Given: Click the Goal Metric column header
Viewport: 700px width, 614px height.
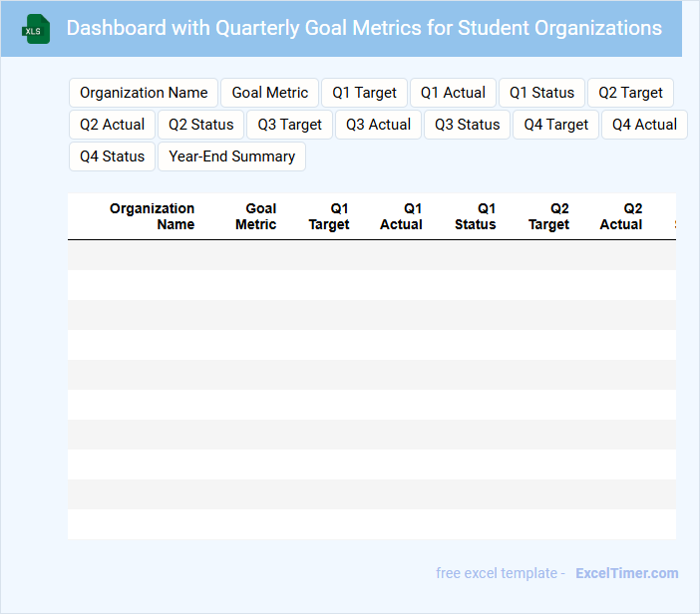Looking at the screenshot, I should (x=256, y=216).
